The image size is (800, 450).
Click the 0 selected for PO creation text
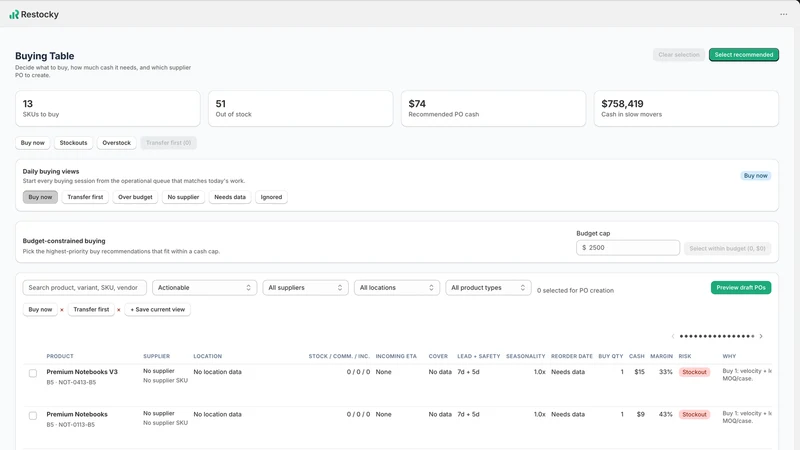coord(575,290)
